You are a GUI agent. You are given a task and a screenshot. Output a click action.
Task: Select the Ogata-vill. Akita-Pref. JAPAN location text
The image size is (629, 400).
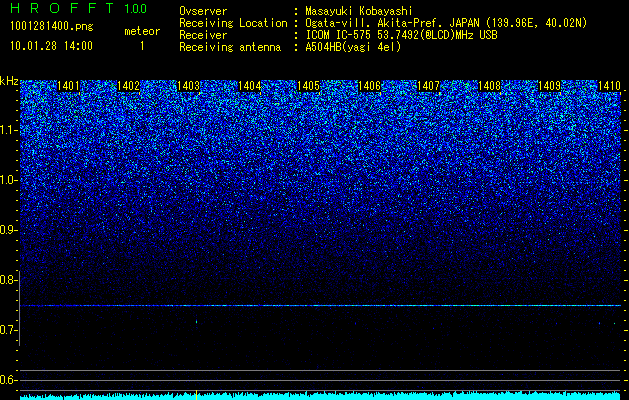446,23
